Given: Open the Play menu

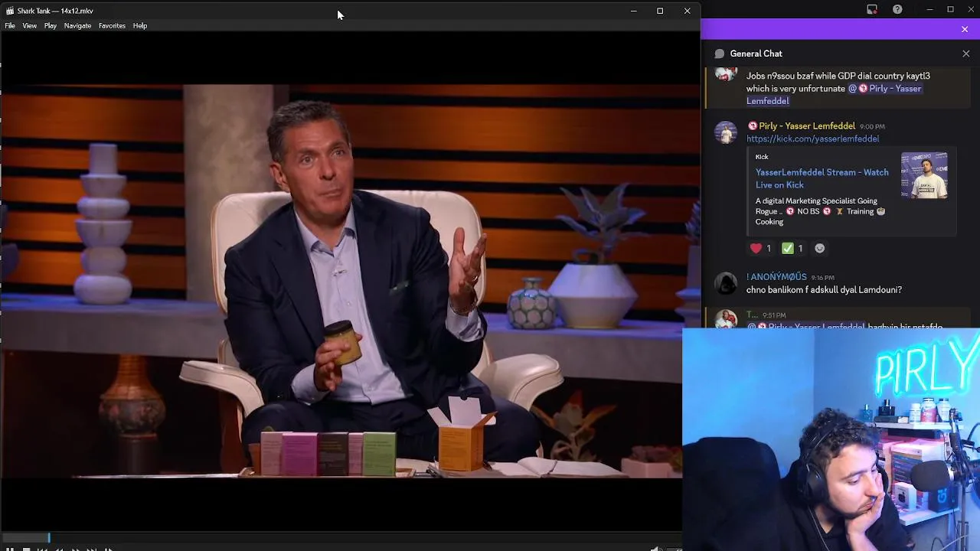Looking at the screenshot, I should 51,25.
